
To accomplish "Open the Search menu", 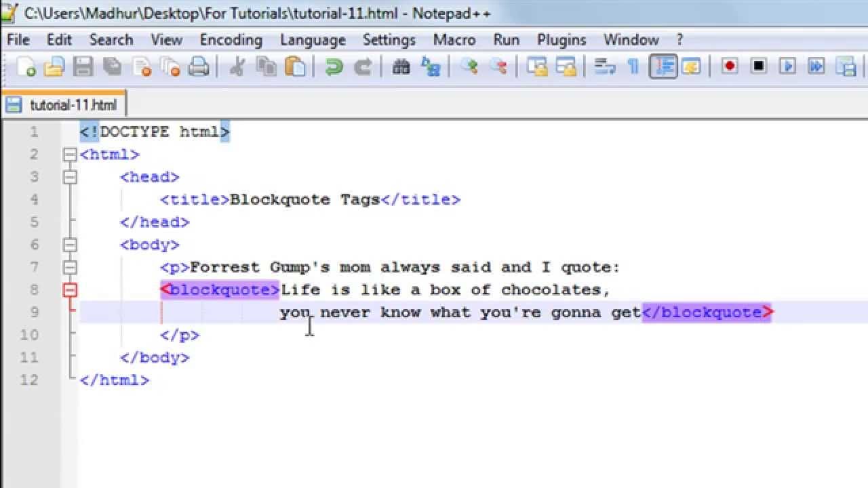I will pyautogui.click(x=111, y=40).
